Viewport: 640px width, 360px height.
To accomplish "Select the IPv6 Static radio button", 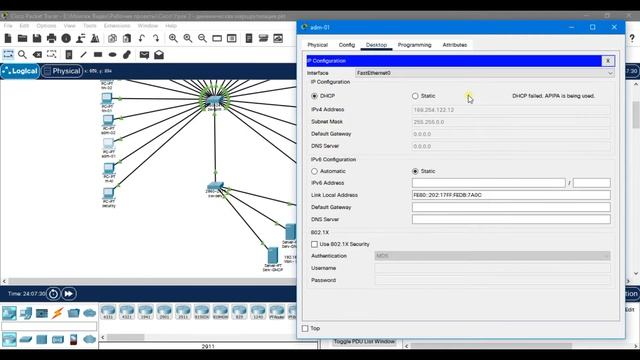I will 415,171.
